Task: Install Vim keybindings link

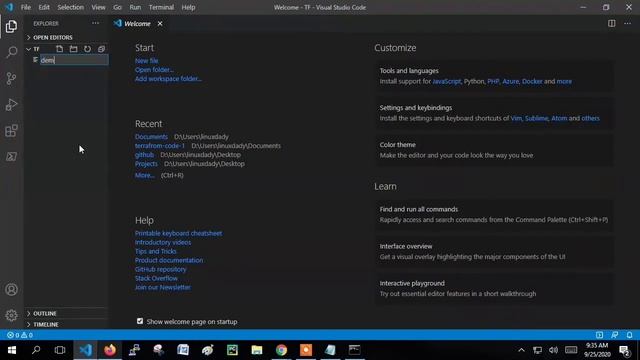Action: click(x=516, y=118)
